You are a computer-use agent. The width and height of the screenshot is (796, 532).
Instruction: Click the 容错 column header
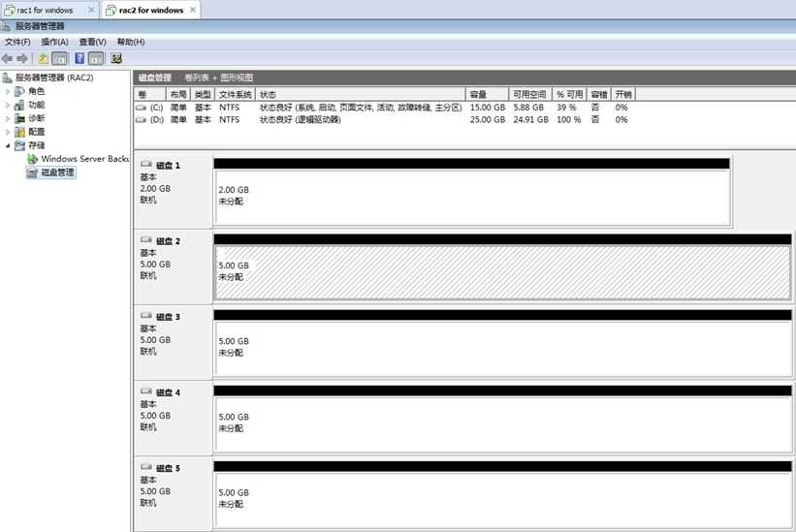click(599, 94)
